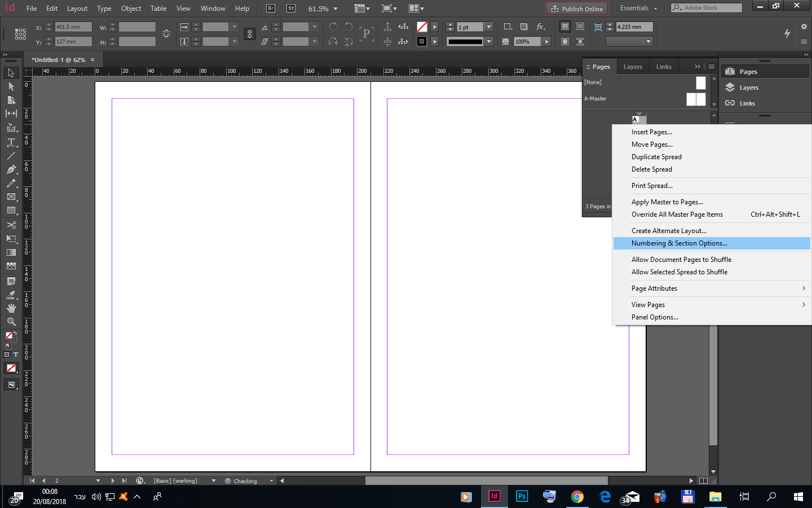
Task: Switch to the Layers panel tab
Action: (632, 66)
